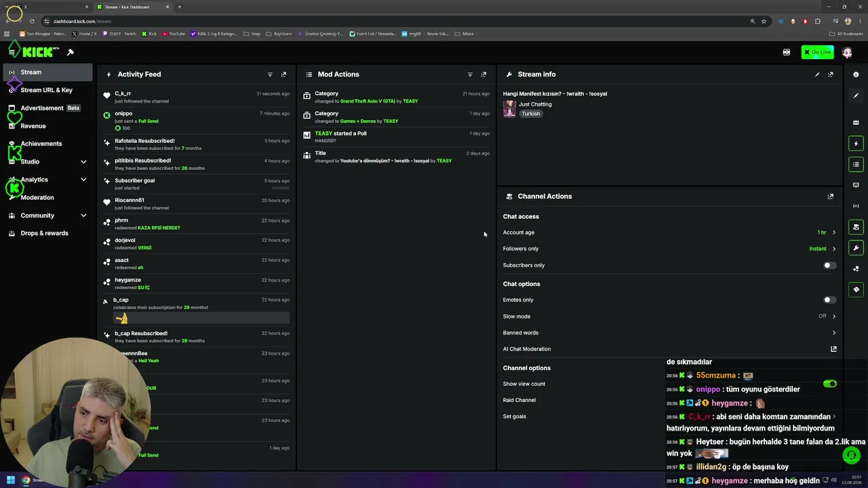Click Chrome icon in the taskbar
This screenshot has width=868, height=488.
26,480
